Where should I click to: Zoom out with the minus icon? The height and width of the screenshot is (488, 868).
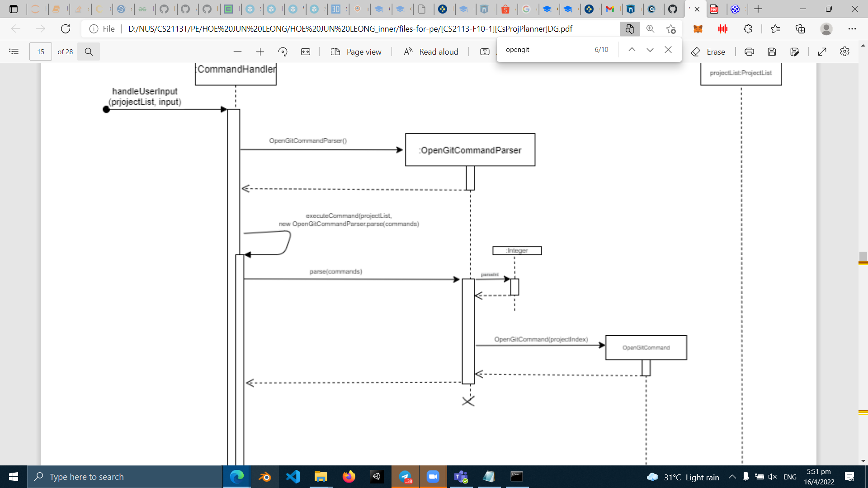[237, 52]
